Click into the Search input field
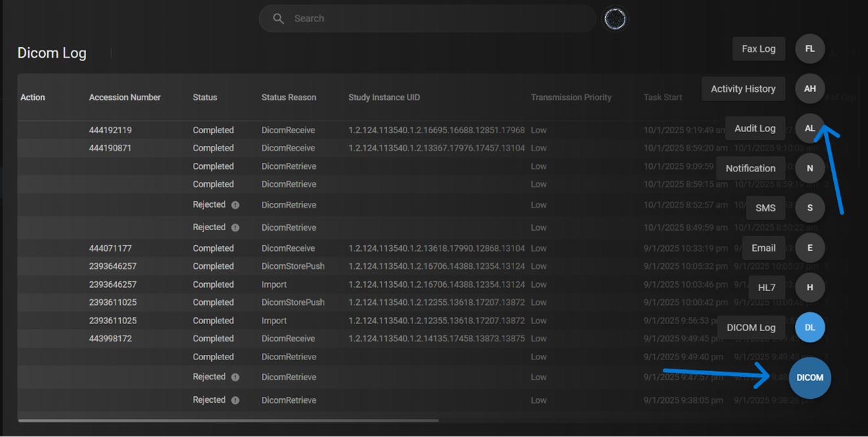This screenshot has height=437, width=868. coord(433,19)
